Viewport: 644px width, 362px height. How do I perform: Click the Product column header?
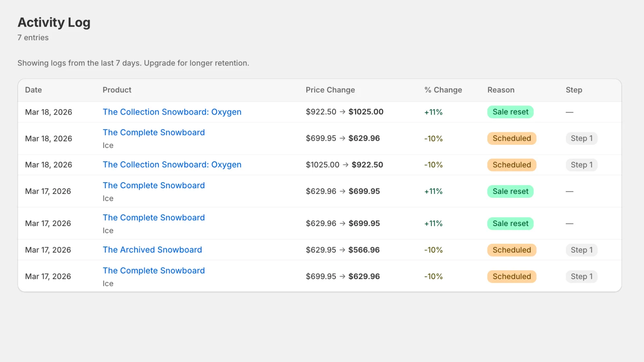tap(117, 90)
